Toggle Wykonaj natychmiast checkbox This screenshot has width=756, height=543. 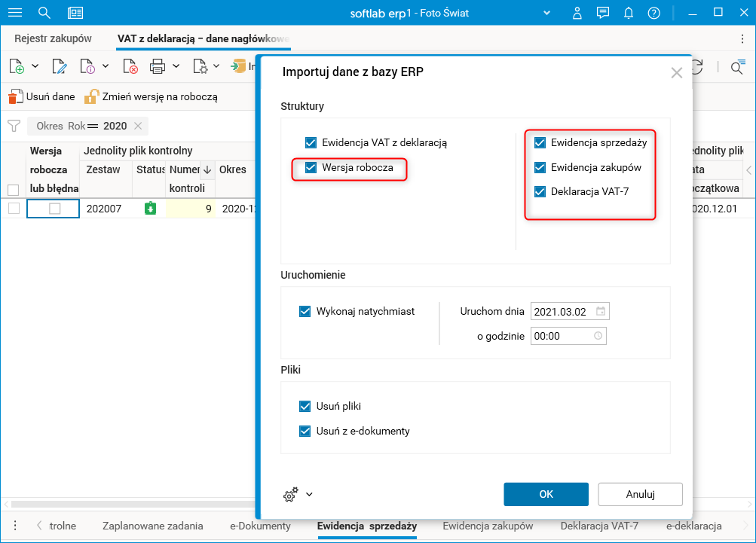tap(305, 311)
